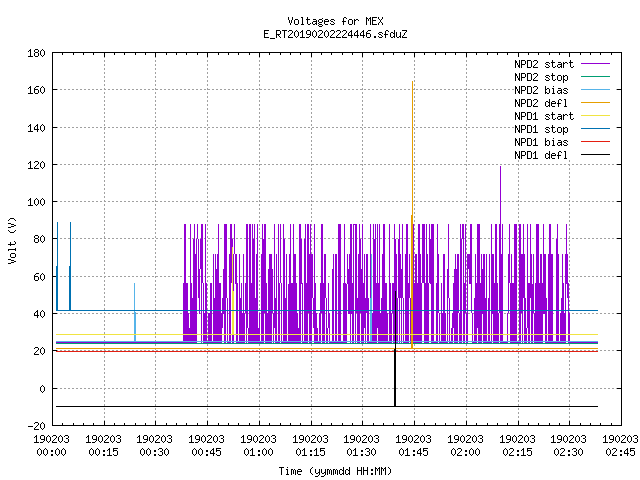
Task: Click the yellow NPD1 start legend line
Action: (x=595, y=116)
